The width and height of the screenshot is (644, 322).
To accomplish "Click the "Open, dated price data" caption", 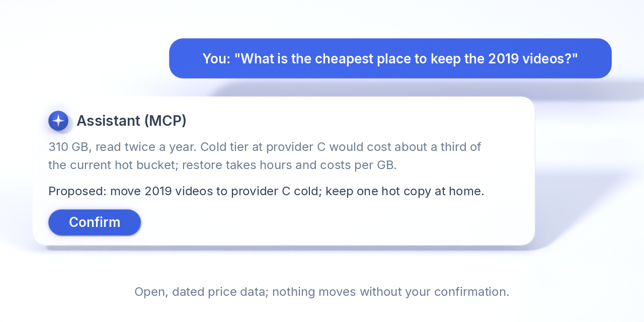I will coord(200,292).
